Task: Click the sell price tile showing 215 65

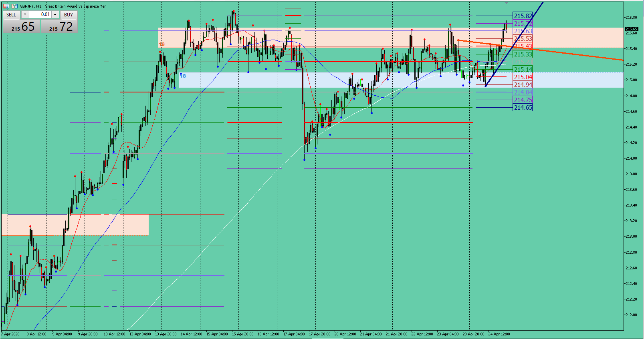Action: click(x=22, y=26)
